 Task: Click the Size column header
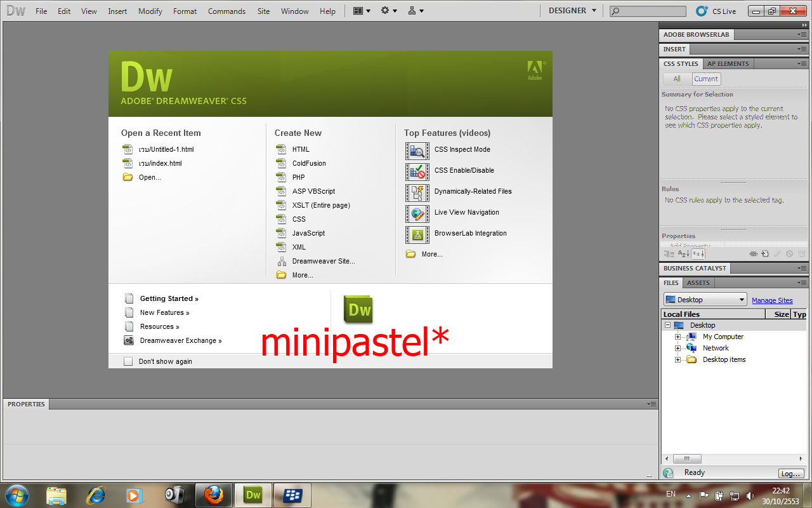[778, 314]
